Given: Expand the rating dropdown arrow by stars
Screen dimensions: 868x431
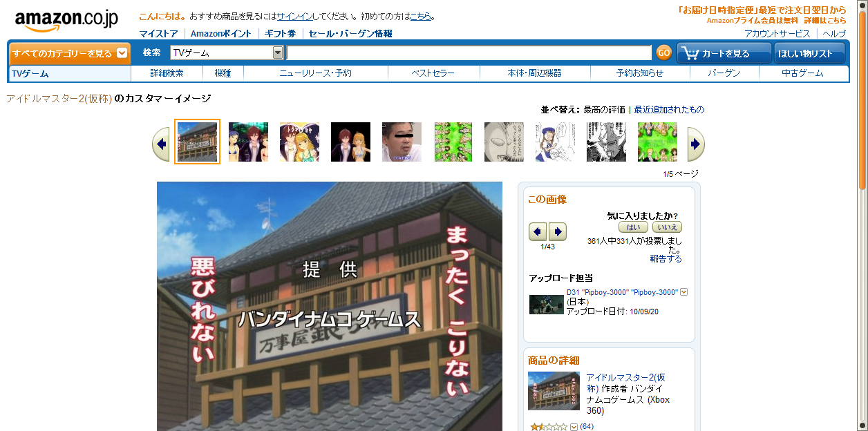Looking at the screenshot, I should point(574,427).
